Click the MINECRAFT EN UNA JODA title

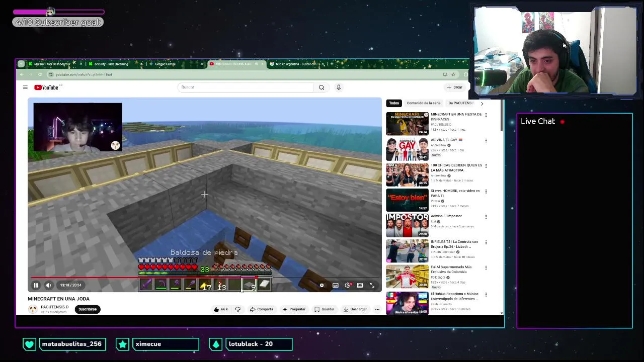pos(58,299)
